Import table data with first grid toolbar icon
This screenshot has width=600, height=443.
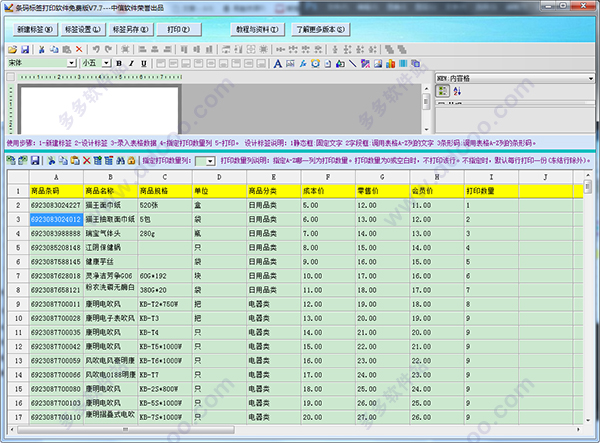tap(11, 161)
